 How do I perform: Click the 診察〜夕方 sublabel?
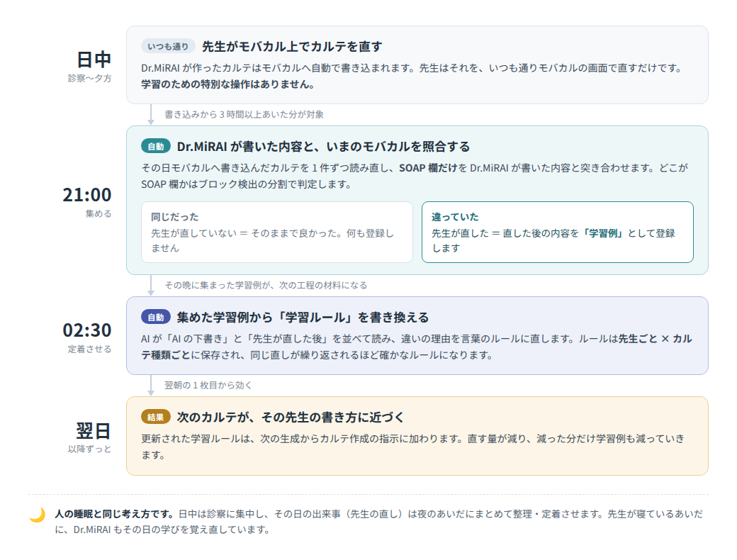click(x=90, y=79)
